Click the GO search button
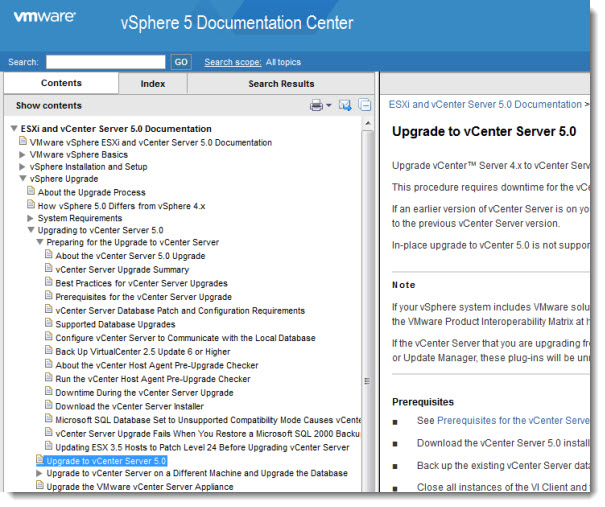The image size is (605, 507). (182, 63)
